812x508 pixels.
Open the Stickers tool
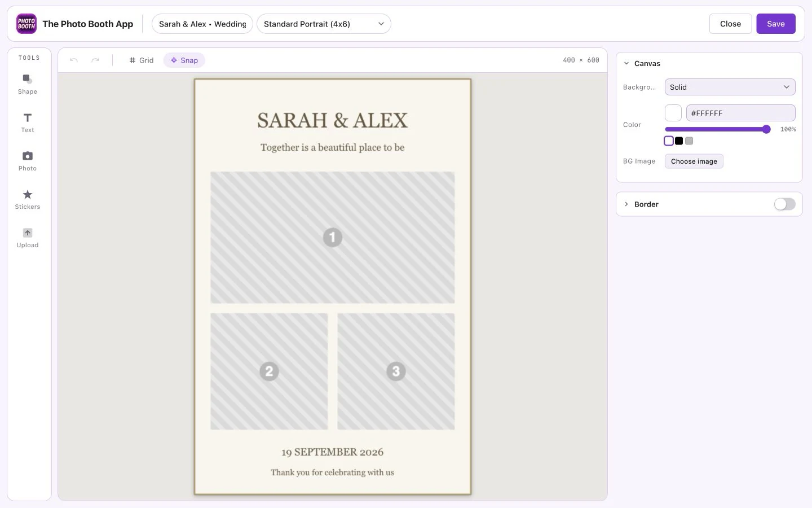(28, 199)
